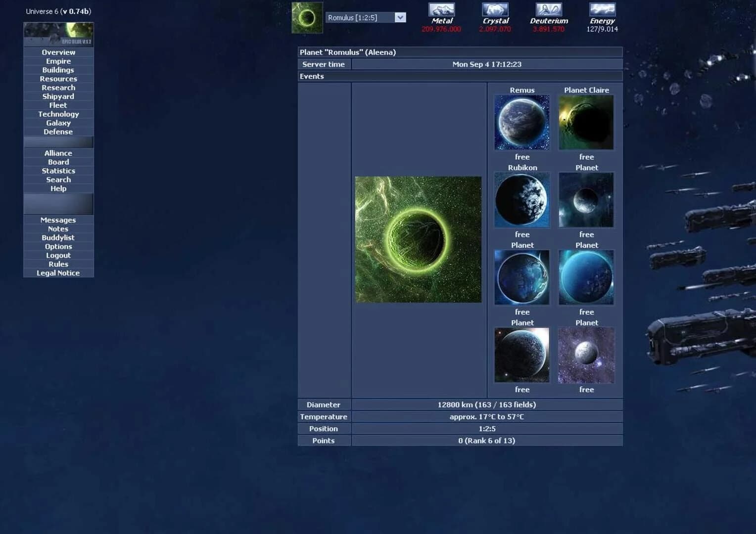Viewport: 756px width, 534px height.
Task: Click the Crystal resource icon
Action: coord(495,11)
